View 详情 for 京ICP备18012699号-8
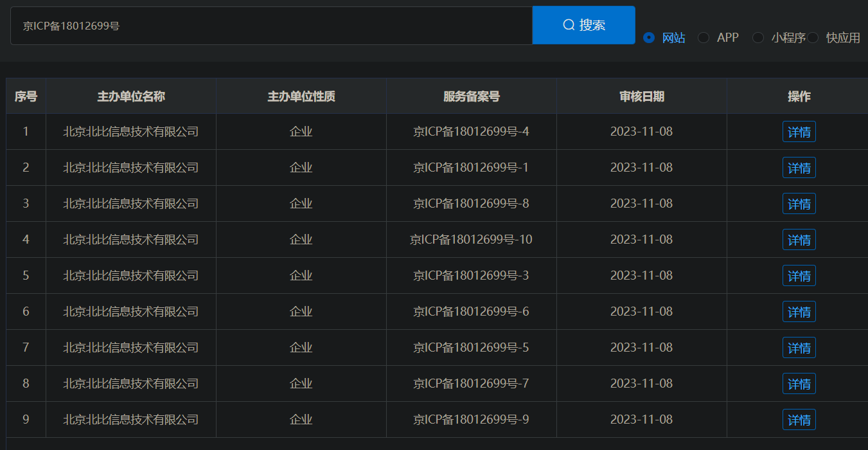 (x=799, y=204)
